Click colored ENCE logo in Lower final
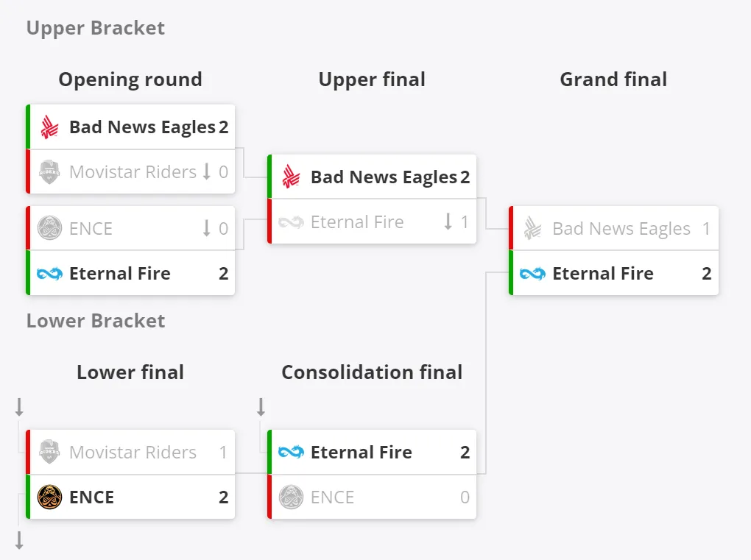Viewport: 751px width, 560px height. pyautogui.click(x=50, y=497)
